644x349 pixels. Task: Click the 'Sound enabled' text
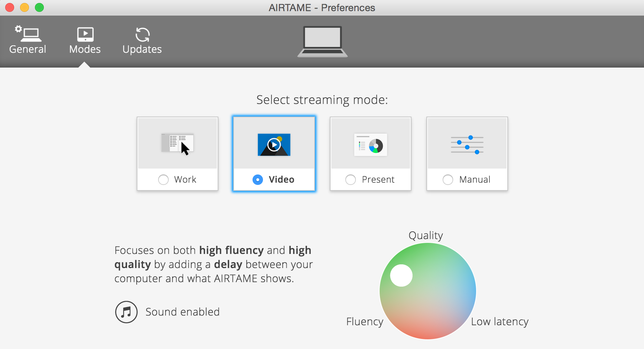(182, 312)
